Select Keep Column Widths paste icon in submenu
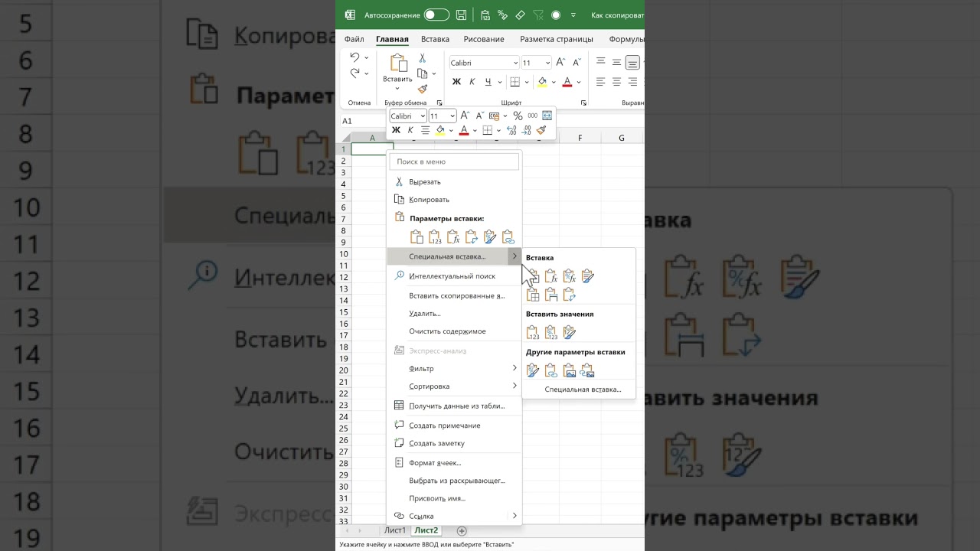This screenshot has width=980, height=551. coord(551,295)
